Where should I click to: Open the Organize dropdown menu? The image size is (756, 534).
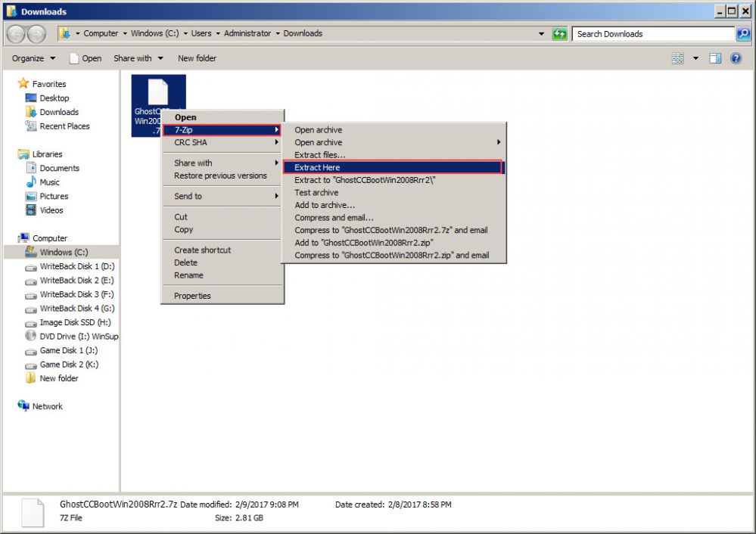coord(33,58)
